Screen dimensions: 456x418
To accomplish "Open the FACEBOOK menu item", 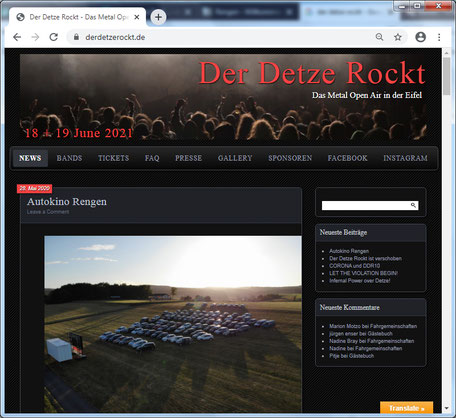I will tap(348, 158).
